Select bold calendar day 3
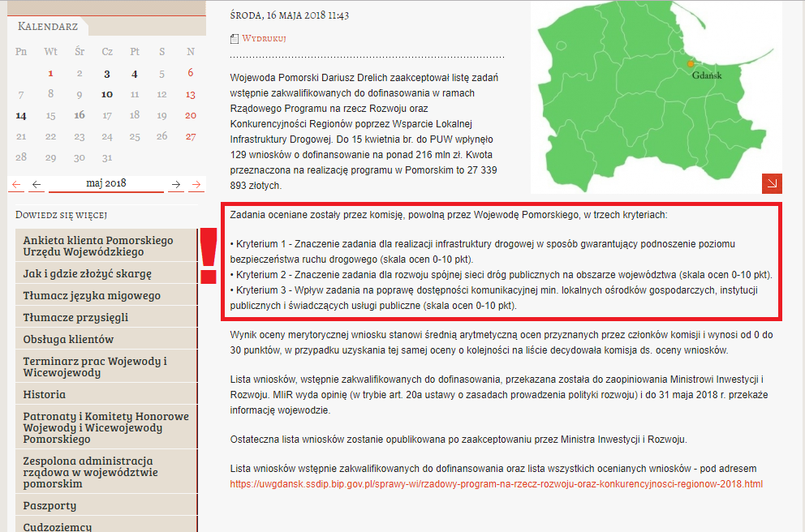Screen dimensions: 805x532 pyautogui.click(x=107, y=73)
